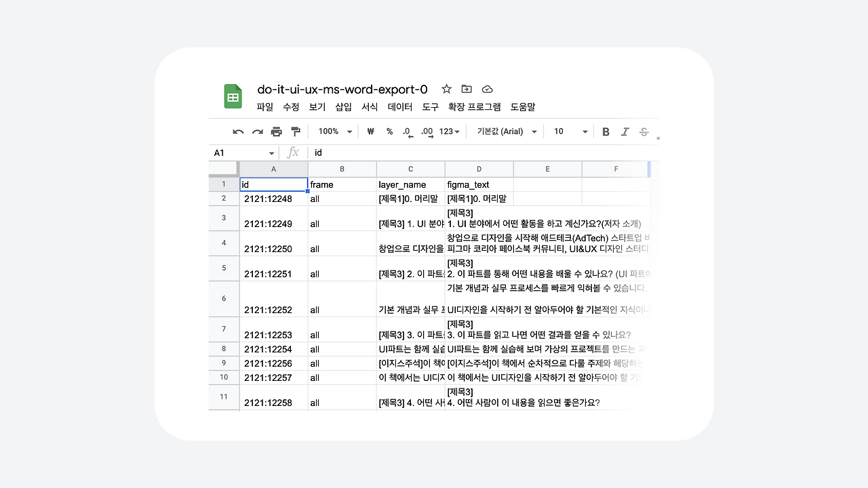Select cell with id 2121:12256
868x488 pixels.
click(274, 363)
